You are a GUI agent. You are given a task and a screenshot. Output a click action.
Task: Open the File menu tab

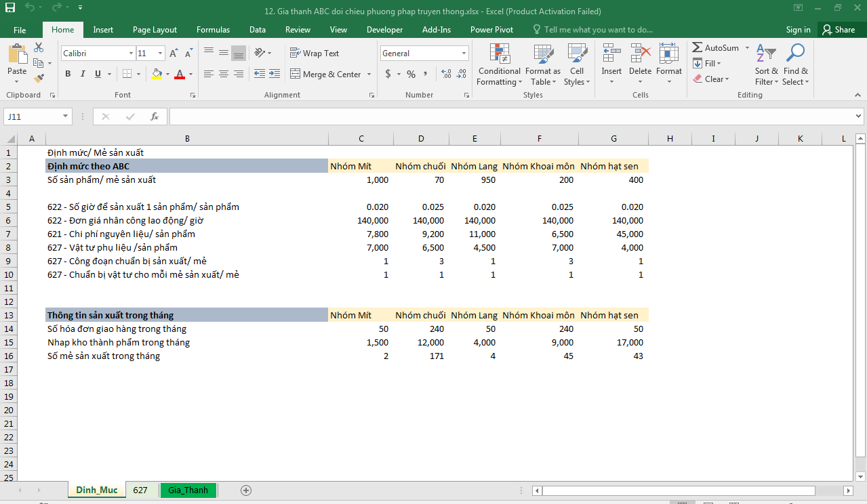20,30
